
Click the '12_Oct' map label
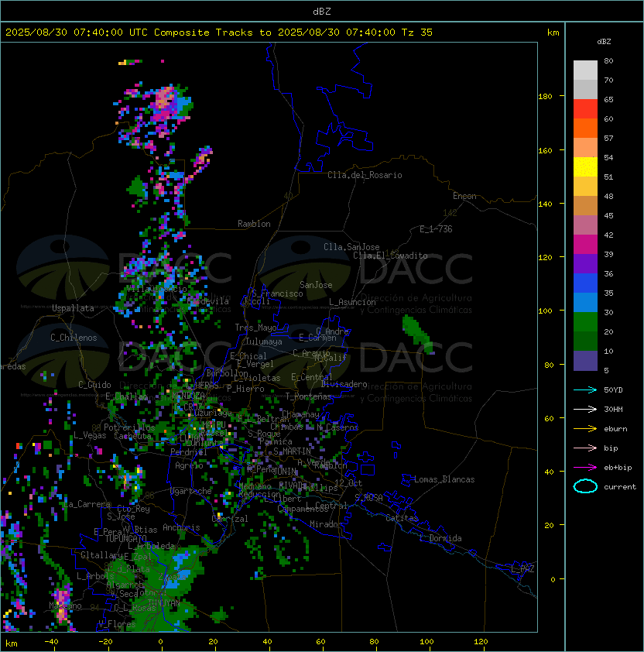coord(348,482)
